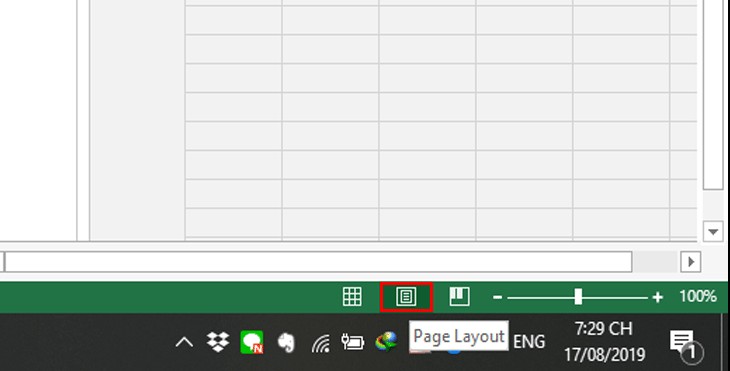This screenshot has height=371, width=730.
Task: Click the horizontal scrollbar thumb
Action: point(318,262)
